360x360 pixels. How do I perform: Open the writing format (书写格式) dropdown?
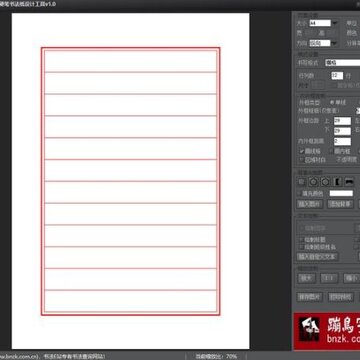(342, 63)
